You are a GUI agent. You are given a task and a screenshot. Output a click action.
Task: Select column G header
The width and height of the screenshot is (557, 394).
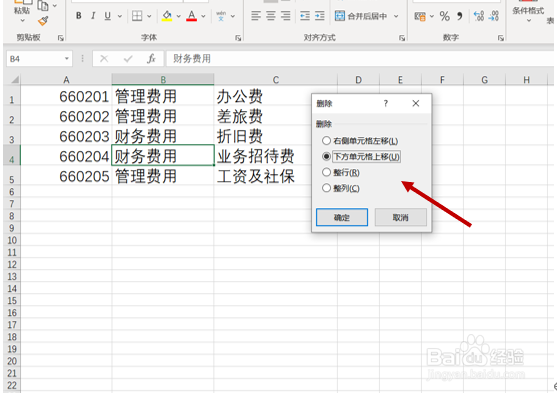[485, 80]
